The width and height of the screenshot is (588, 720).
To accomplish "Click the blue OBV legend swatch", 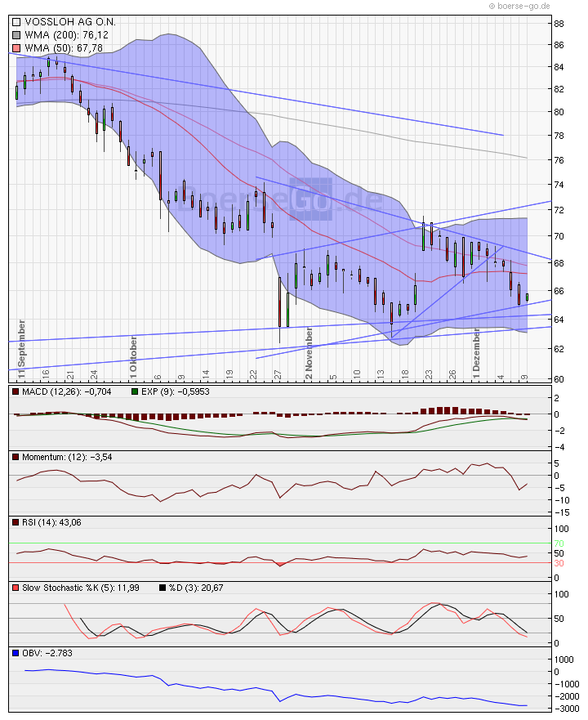I will (x=16, y=653).
